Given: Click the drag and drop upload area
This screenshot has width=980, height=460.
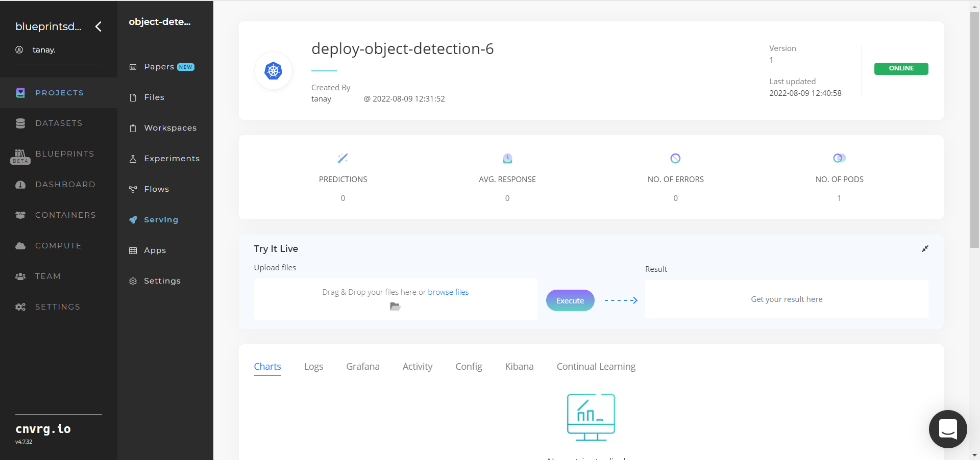Looking at the screenshot, I should pos(396,299).
